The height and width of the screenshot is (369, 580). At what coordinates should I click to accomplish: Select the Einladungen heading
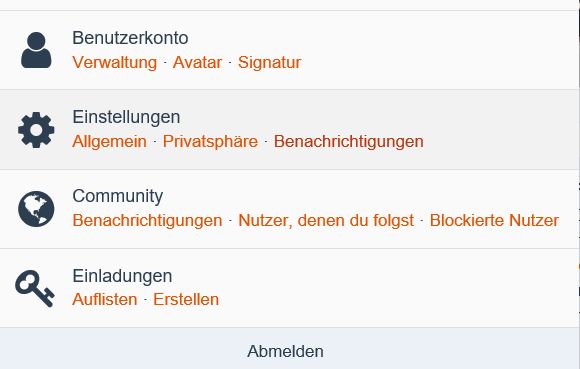click(x=122, y=276)
